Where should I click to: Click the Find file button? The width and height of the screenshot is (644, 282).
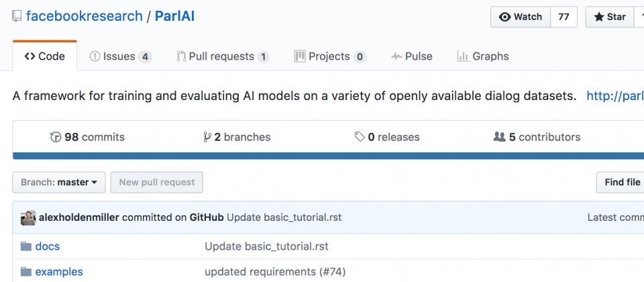pyautogui.click(x=620, y=182)
